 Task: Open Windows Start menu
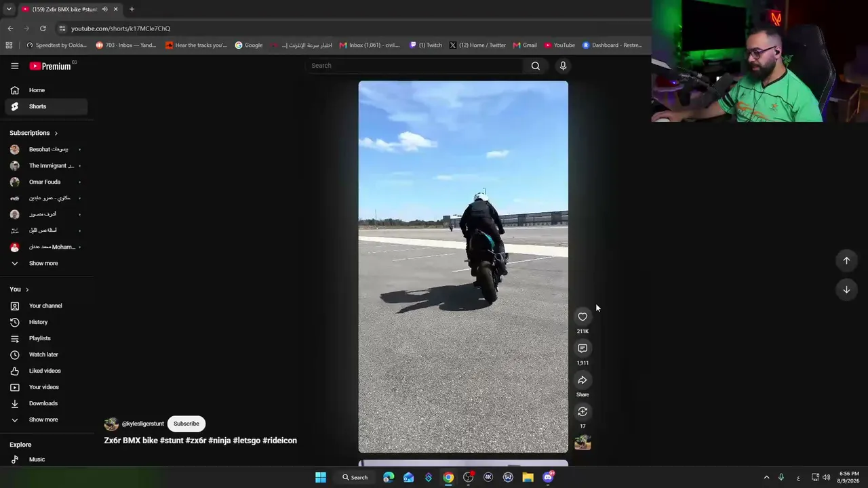(x=321, y=477)
